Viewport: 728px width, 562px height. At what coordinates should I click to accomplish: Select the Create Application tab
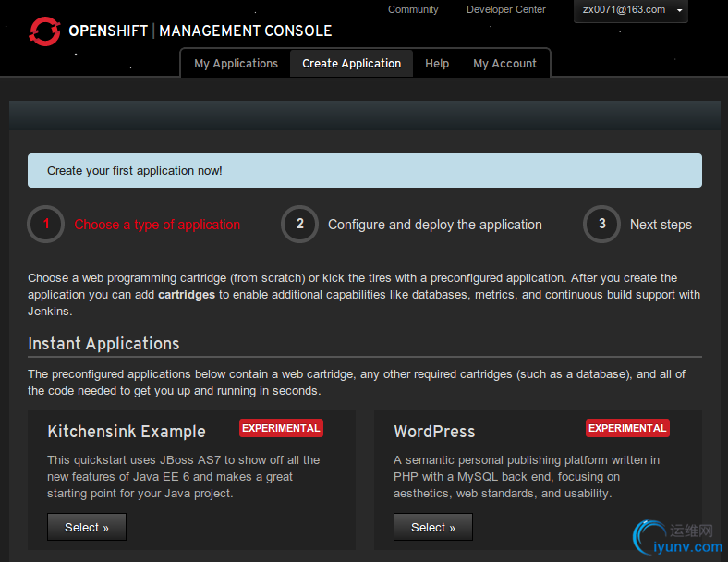coord(351,64)
